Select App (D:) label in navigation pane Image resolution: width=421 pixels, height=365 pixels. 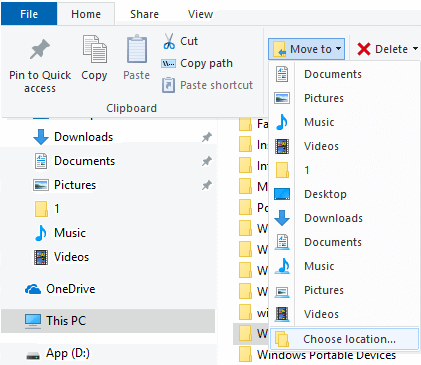click(x=68, y=353)
